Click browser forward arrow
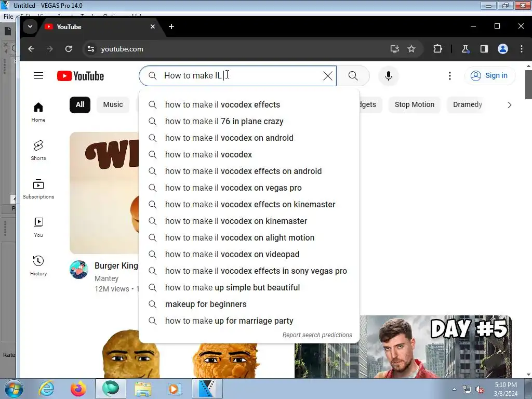This screenshot has width=532, height=399. [x=50, y=49]
